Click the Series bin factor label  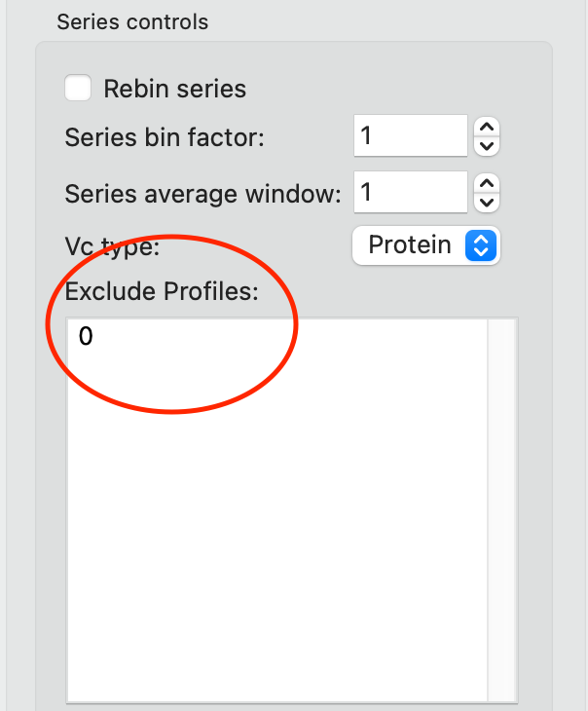click(x=165, y=137)
